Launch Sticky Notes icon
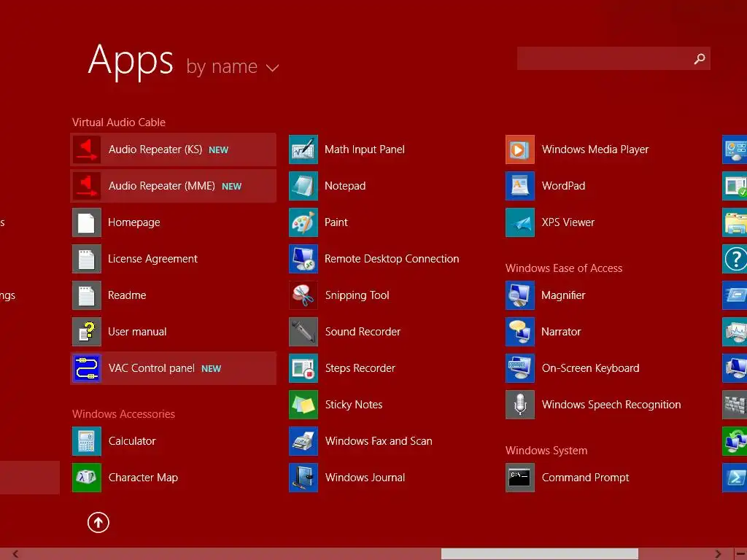This screenshot has height=560, width=747. click(x=303, y=404)
